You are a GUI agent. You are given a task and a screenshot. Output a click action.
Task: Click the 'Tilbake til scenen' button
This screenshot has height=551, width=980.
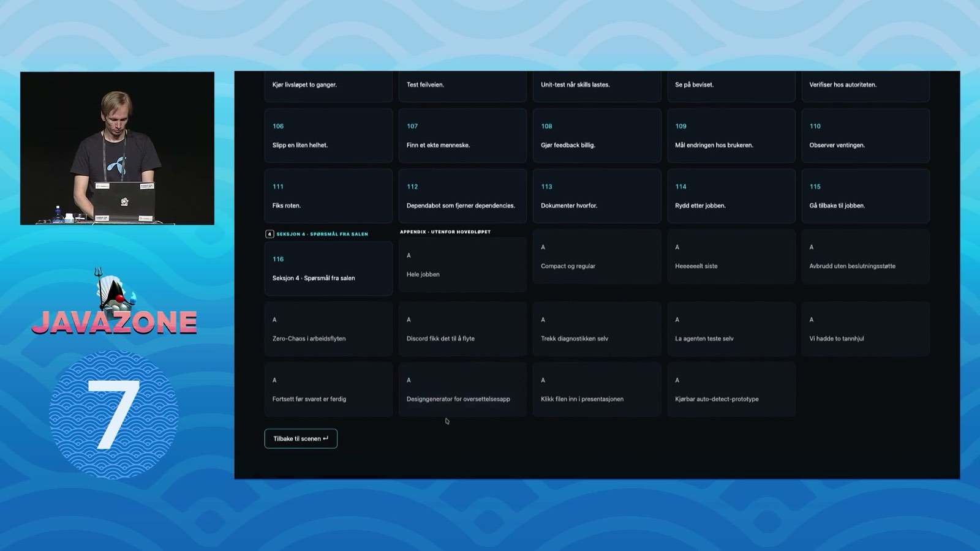301,438
